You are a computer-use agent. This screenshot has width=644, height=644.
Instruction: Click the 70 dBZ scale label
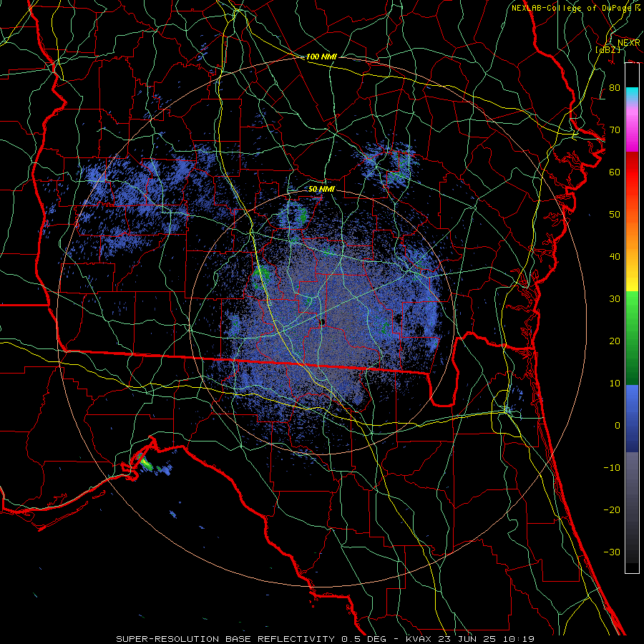[x=615, y=130]
